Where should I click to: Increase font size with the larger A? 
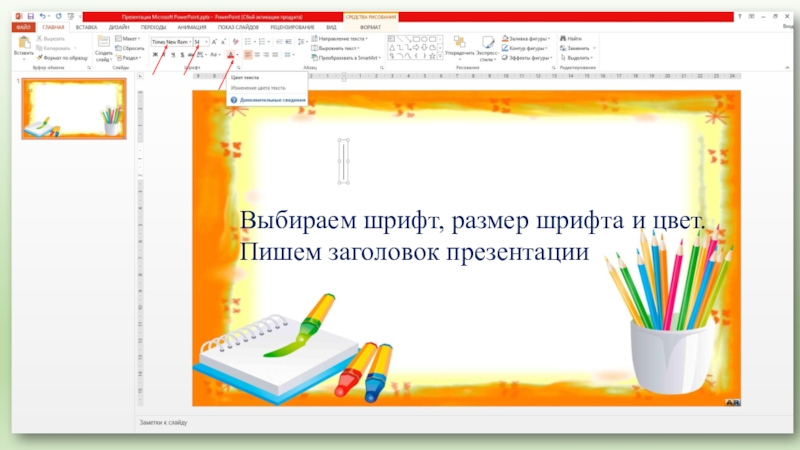tap(214, 42)
